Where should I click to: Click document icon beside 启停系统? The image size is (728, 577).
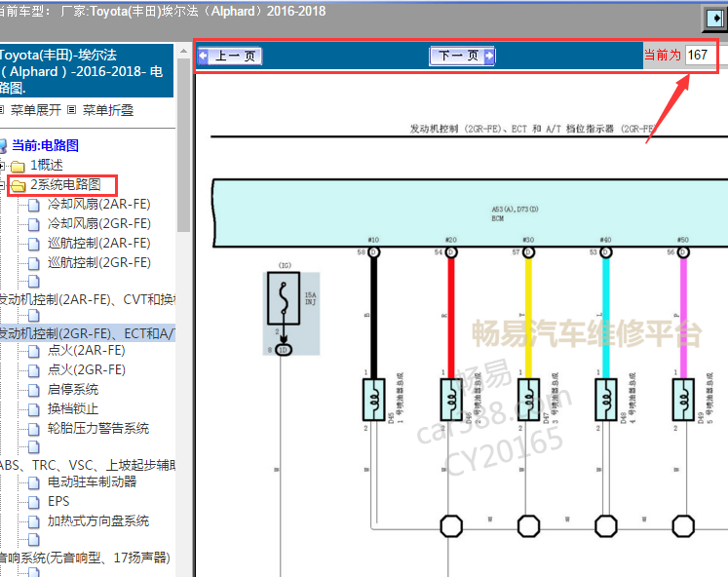pyautogui.click(x=34, y=390)
